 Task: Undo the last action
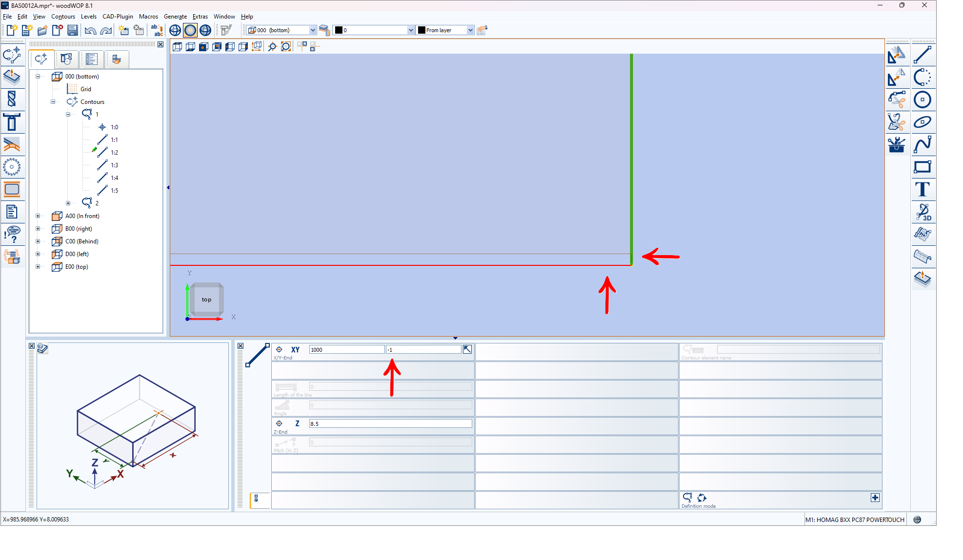pos(90,30)
